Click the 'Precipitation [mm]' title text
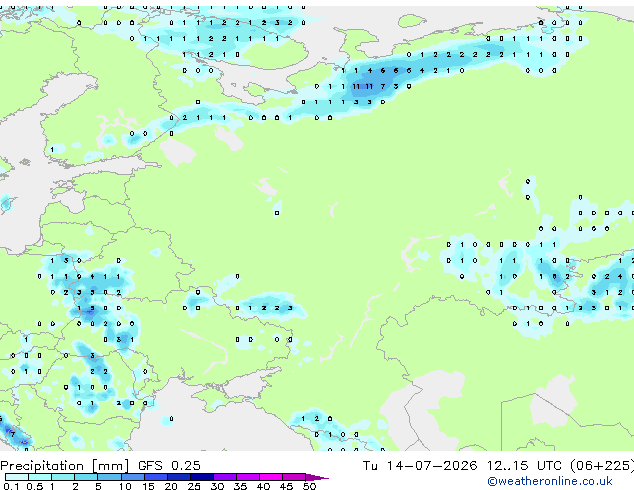This screenshot has width=634, height=490. pyautogui.click(x=65, y=466)
